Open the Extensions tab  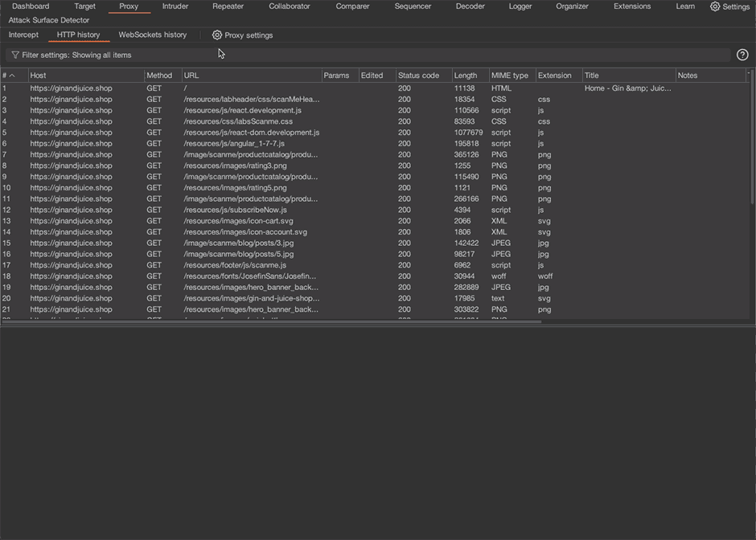pyautogui.click(x=632, y=6)
